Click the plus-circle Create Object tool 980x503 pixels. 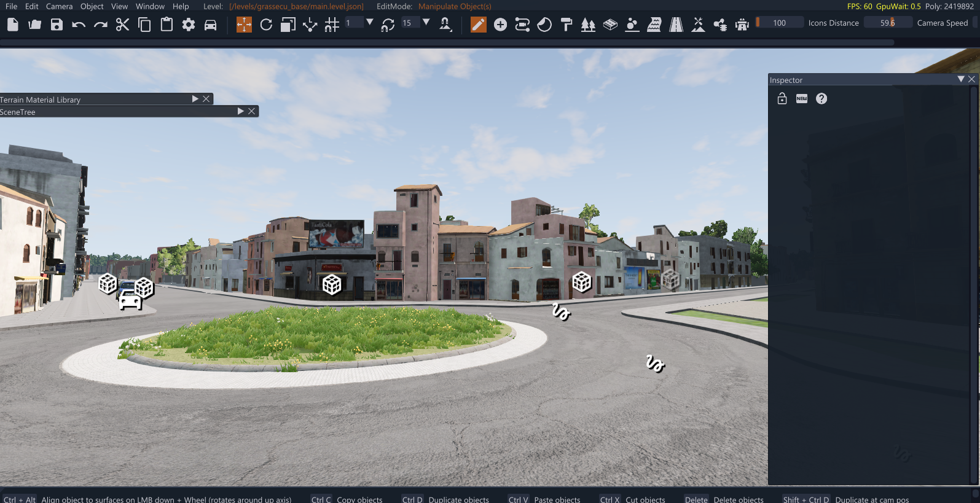click(501, 25)
